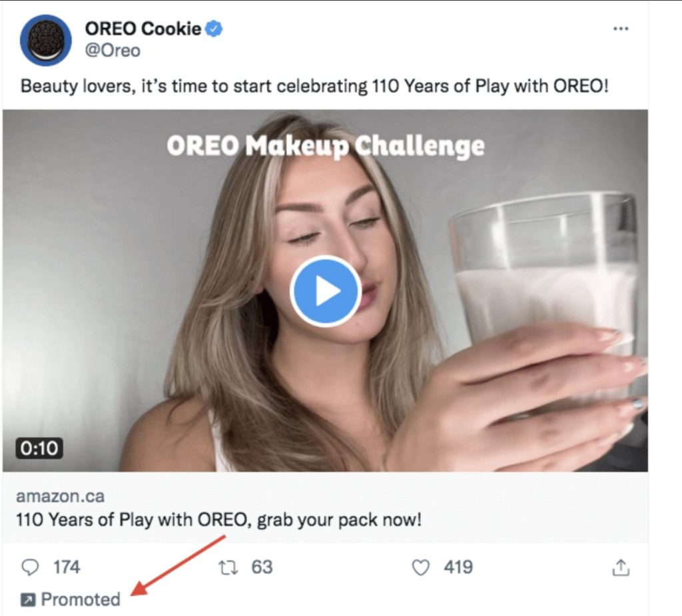Click the retweet arrows icon
This screenshot has width=682, height=616.
[x=228, y=567]
